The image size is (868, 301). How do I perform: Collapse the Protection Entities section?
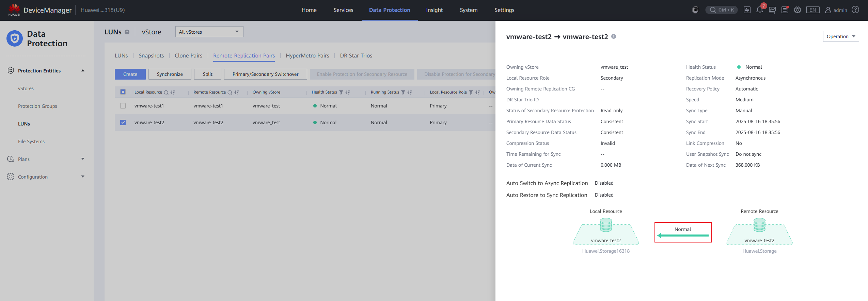82,70
